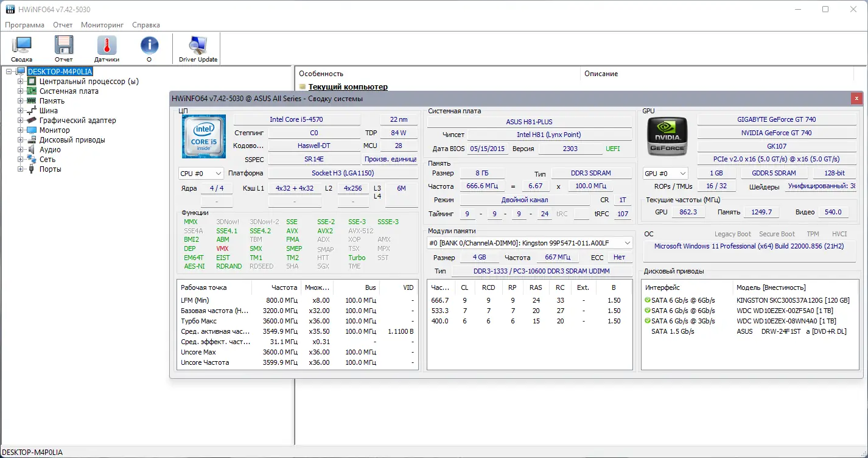Select the LFM (Min) operating point row

(x=298, y=300)
